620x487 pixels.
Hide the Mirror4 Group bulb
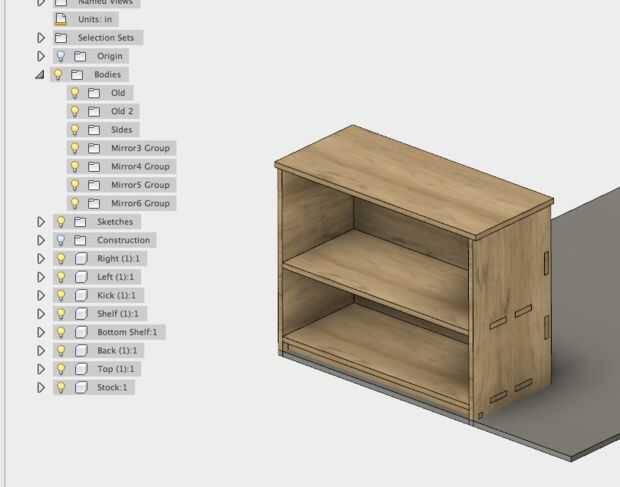click(75, 166)
